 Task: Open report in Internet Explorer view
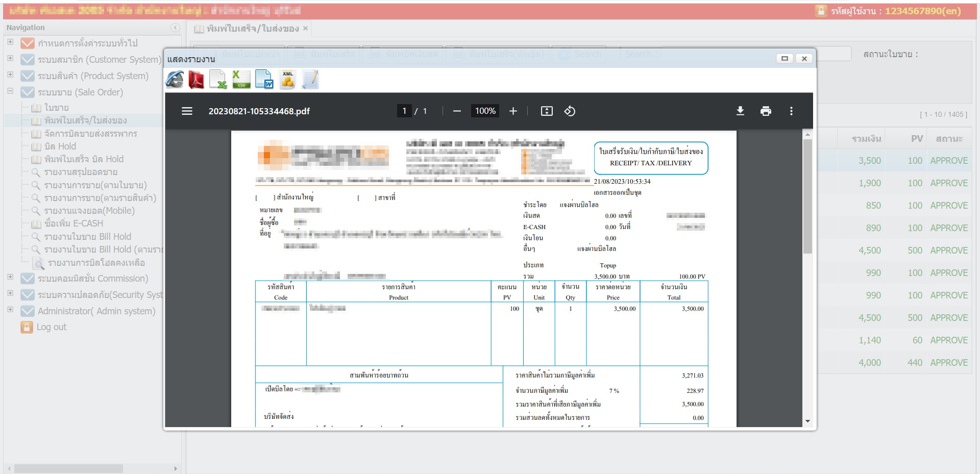(175, 80)
